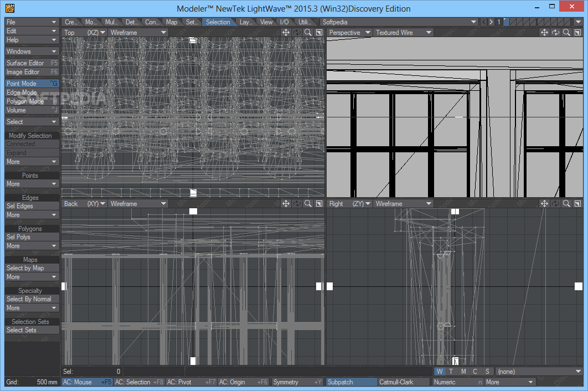
Task: Set action center to AC: Selection
Action: pyautogui.click(x=139, y=382)
